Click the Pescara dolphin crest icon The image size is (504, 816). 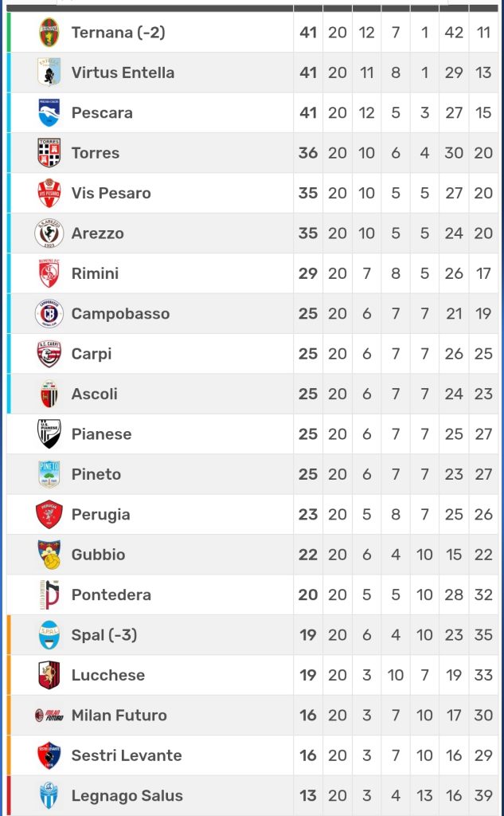tap(49, 113)
